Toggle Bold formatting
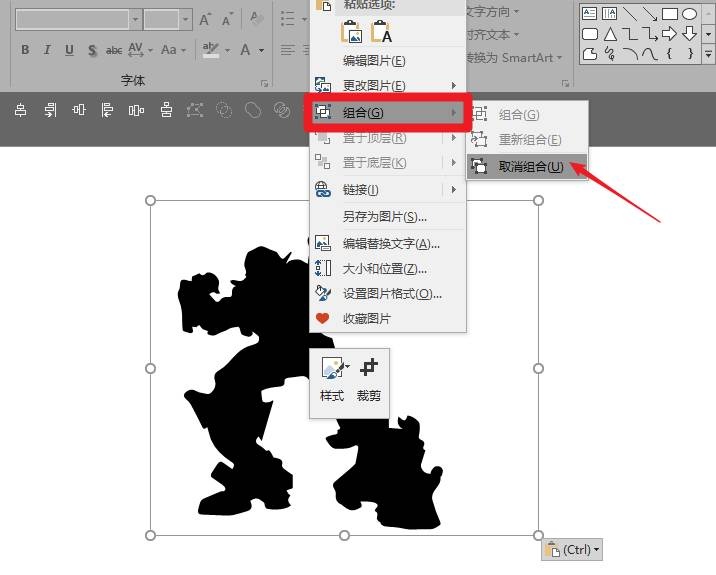The image size is (716, 575). click(x=25, y=49)
